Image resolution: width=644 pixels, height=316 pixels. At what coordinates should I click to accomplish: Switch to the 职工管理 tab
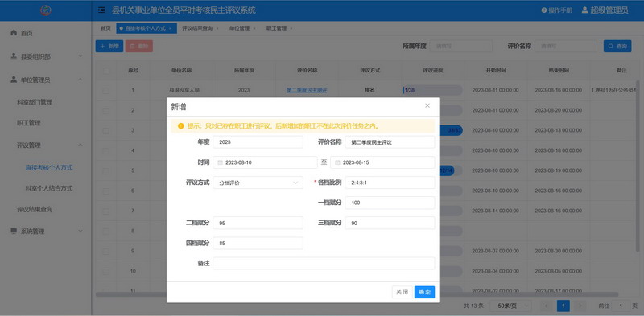coord(279,28)
